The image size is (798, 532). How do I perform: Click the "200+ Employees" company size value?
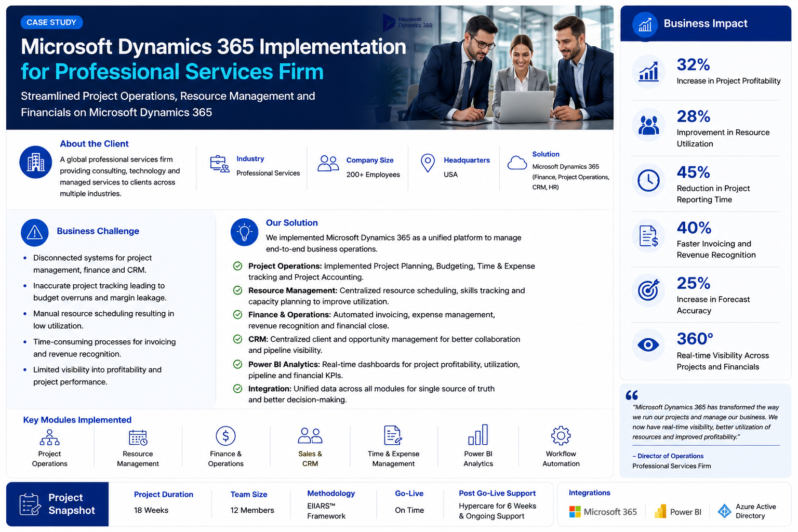point(373,175)
